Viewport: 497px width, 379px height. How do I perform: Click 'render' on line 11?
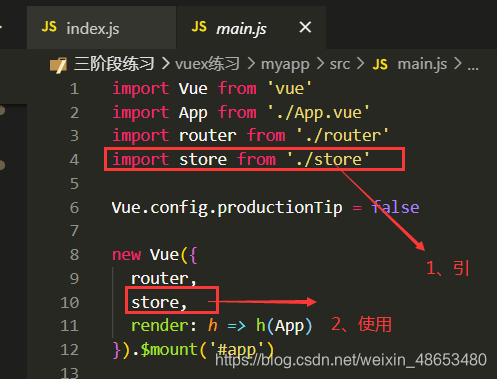[x=159, y=326]
